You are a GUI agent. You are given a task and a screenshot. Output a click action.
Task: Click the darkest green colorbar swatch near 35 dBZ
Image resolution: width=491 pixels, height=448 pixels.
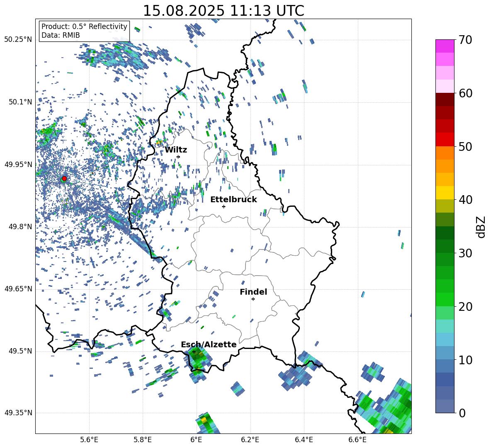pyautogui.click(x=445, y=233)
